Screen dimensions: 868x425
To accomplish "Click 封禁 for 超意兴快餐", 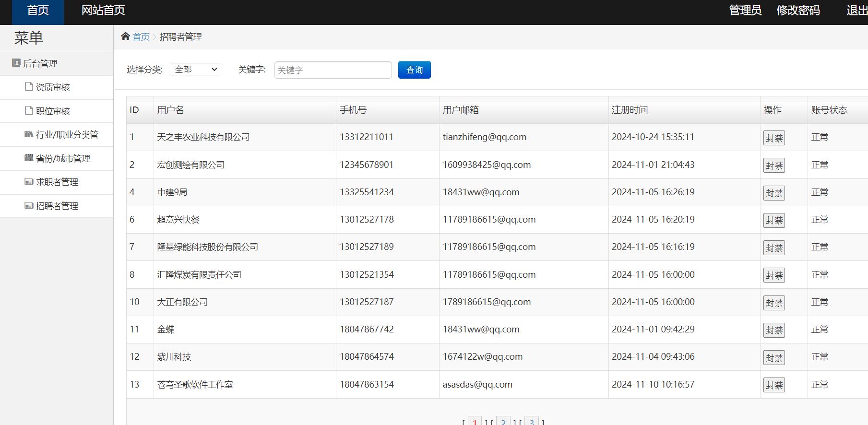I will 774,220.
